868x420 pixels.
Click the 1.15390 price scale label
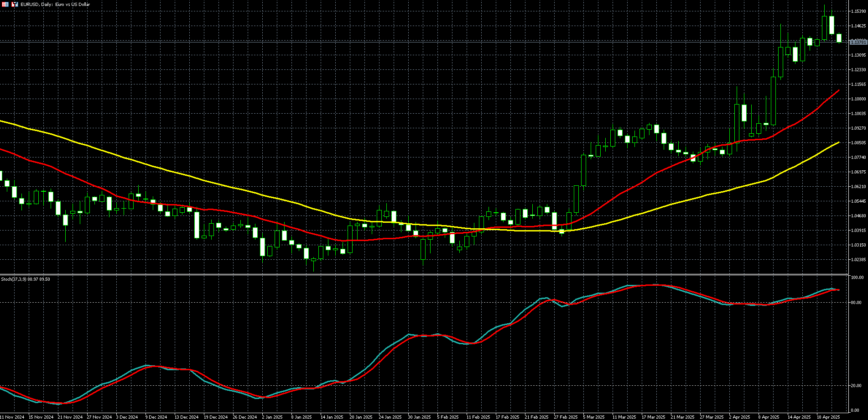(858, 11)
